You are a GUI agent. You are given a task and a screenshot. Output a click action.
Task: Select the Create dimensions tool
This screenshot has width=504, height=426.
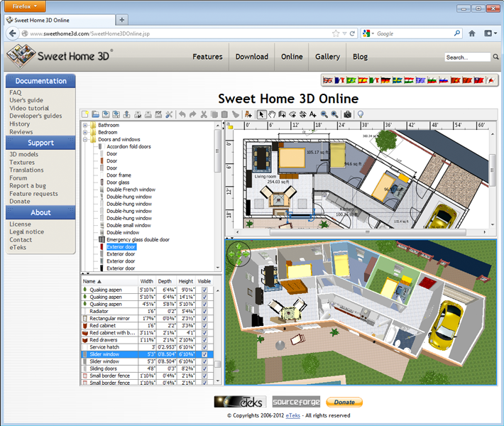pos(303,114)
